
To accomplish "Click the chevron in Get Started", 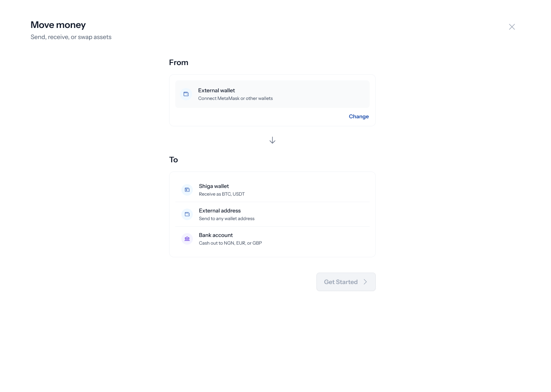I will pyautogui.click(x=365, y=282).
